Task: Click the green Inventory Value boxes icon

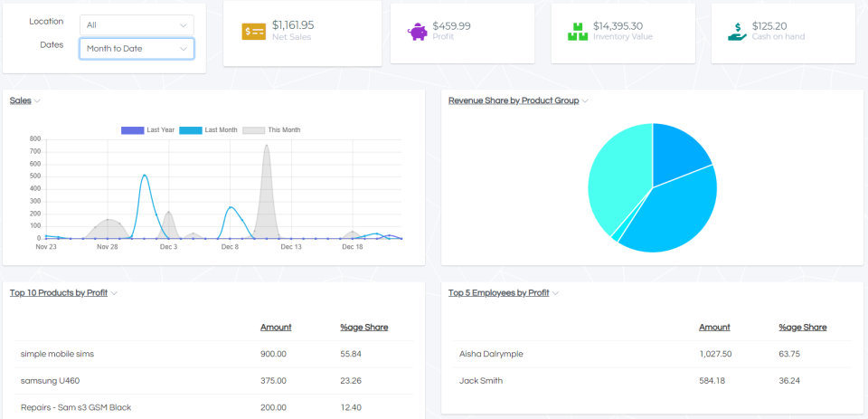Action: [x=578, y=32]
